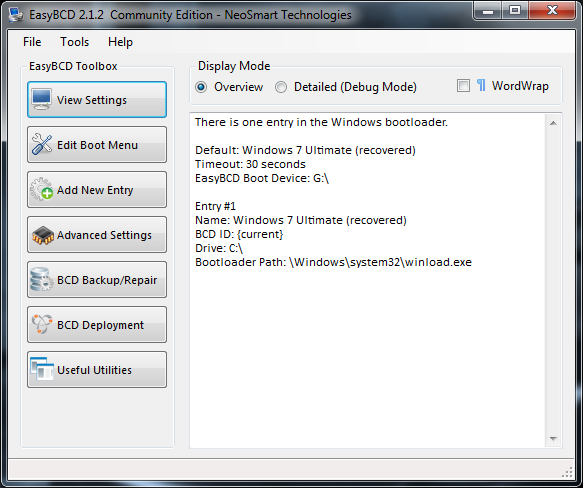This screenshot has height=488, width=583.
Task: Select Detailed (Debug Mode) radio button
Action: pos(281,87)
